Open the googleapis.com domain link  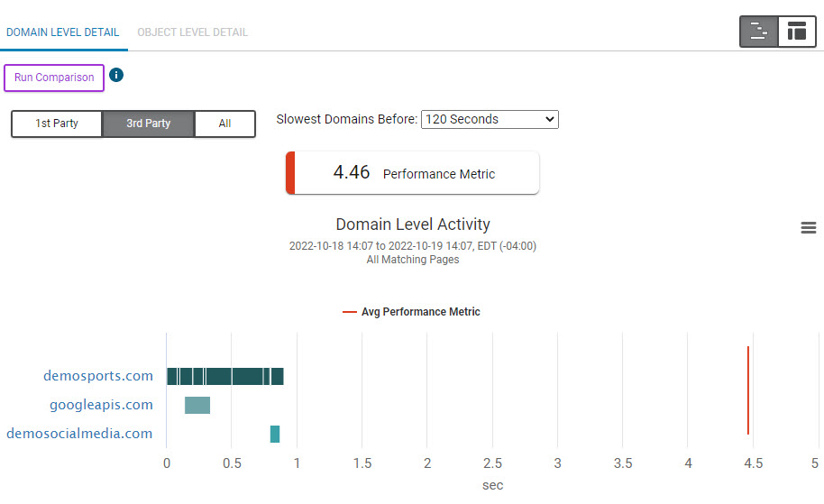(x=101, y=405)
